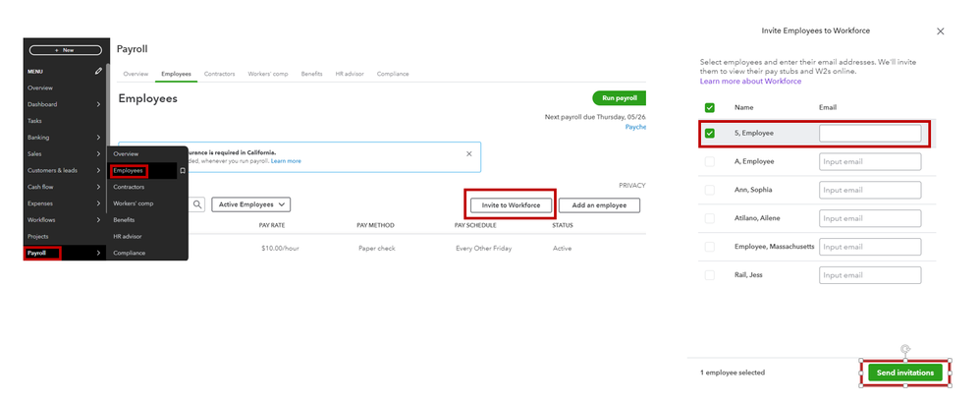Screen dimensions: 980x404
Task: Click email field for A, Employee
Action: coord(870,161)
